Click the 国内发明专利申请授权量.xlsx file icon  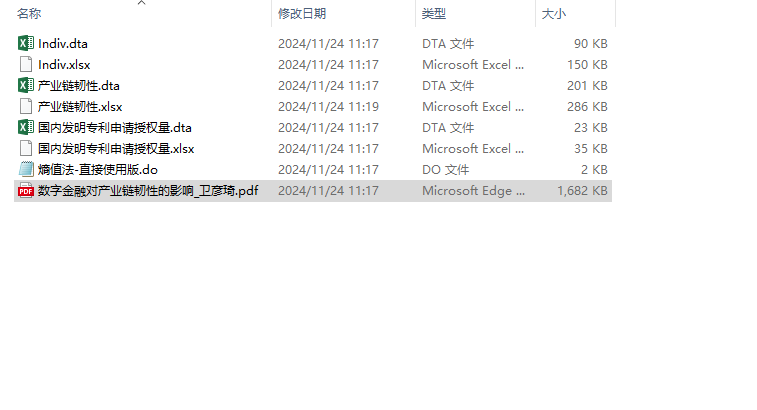26,148
